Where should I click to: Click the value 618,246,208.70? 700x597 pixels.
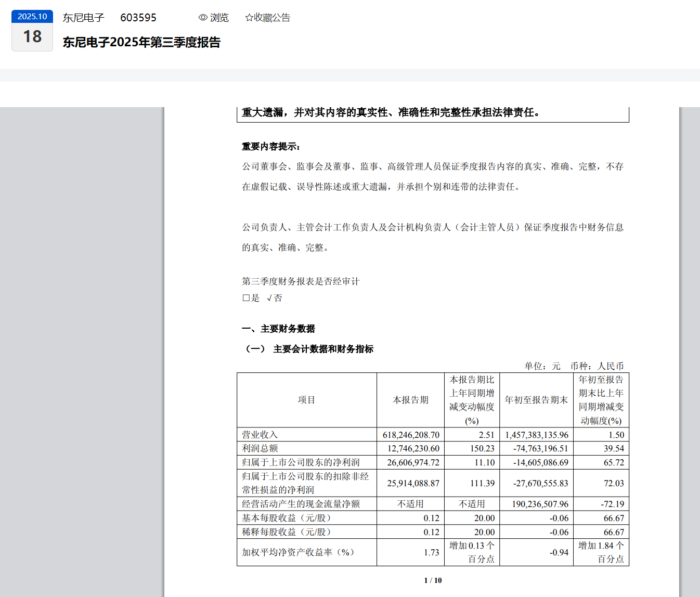(x=411, y=435)
